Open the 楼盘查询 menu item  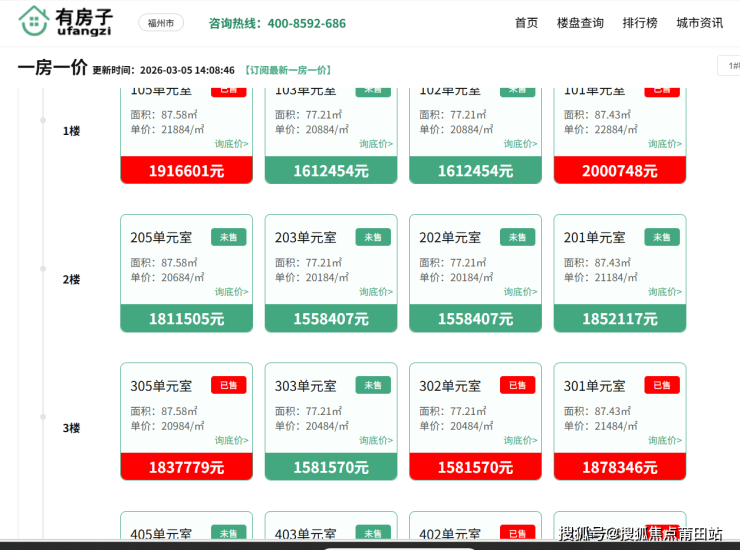pos(580,23)
